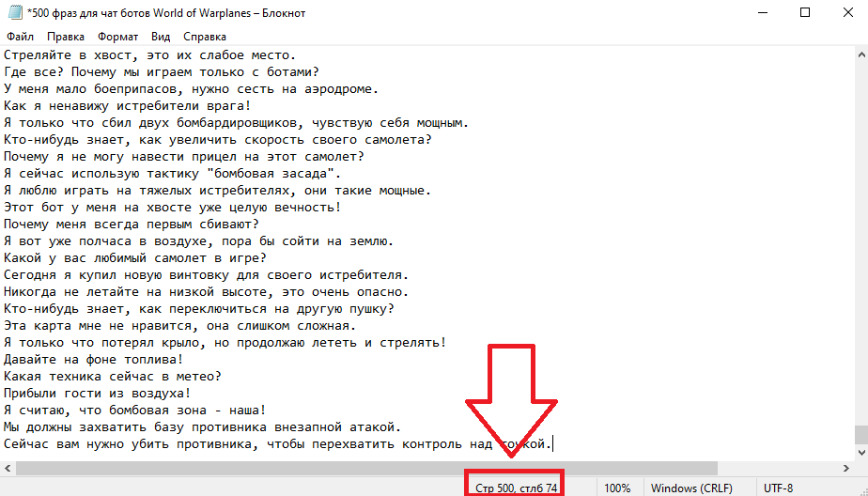The image size is (868, 496).
Task: Click line 'Прибыли гости из воздуха!'
Action: 98,393
